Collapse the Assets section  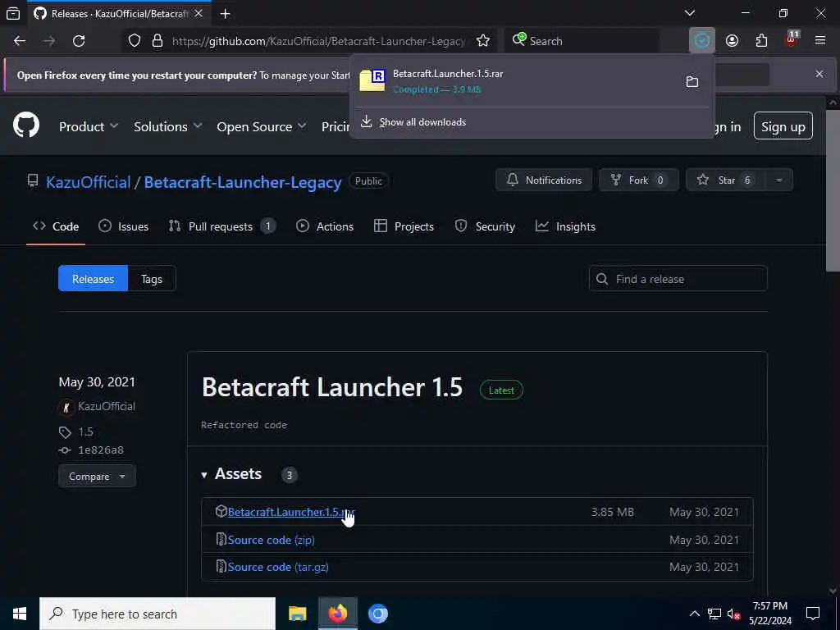pos(231,474)
